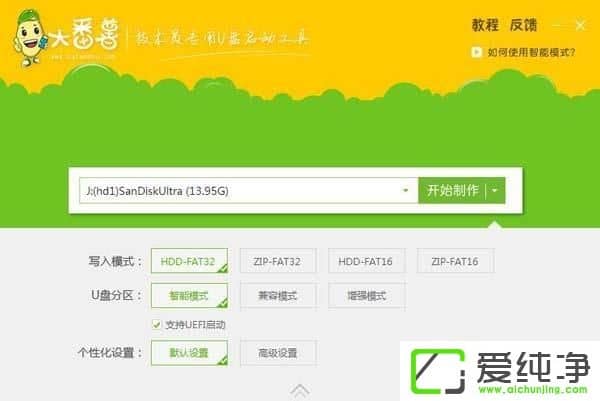This screenshot has height=401, width=600.
Task: Select 增强模式 partition option
Action: tap(366, 295)
